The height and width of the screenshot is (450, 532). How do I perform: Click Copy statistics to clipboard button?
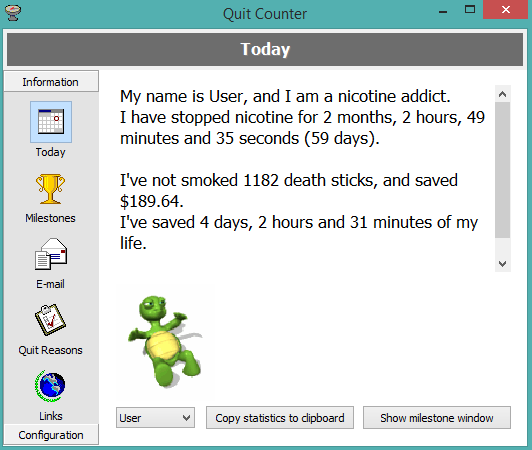point(280,418)
